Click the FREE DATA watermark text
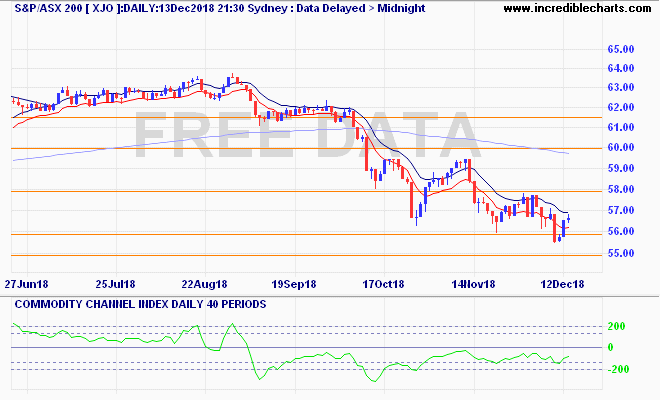Viewport: 660px width, 400px height. (305, 138)
